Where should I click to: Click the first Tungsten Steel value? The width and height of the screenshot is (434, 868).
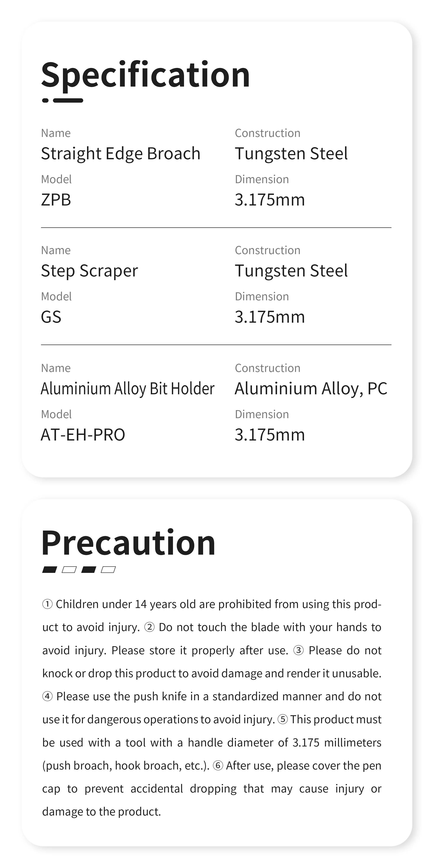(291, 154)
